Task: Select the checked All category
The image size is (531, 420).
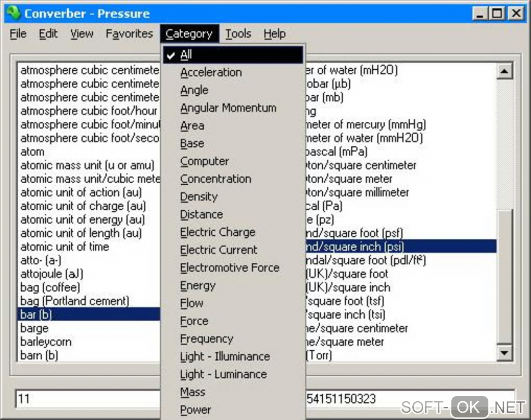Action: [x=233, y=55]
